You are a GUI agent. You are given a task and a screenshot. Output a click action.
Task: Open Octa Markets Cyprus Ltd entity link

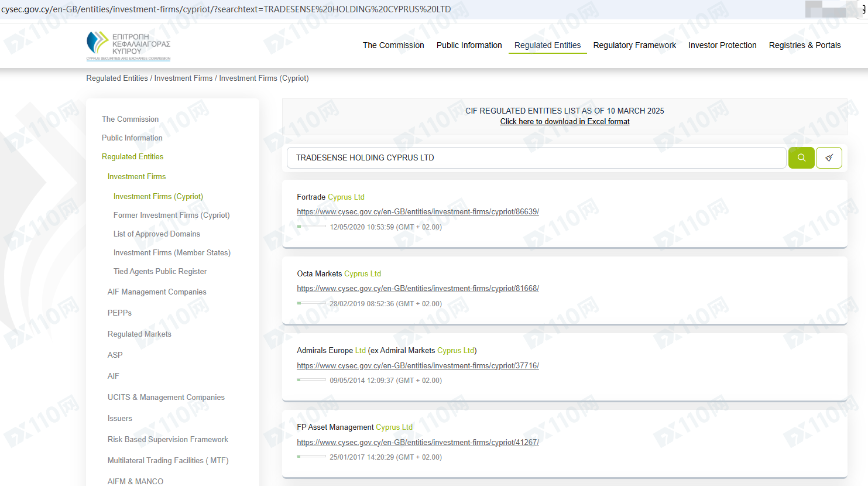tap(417, 289)
